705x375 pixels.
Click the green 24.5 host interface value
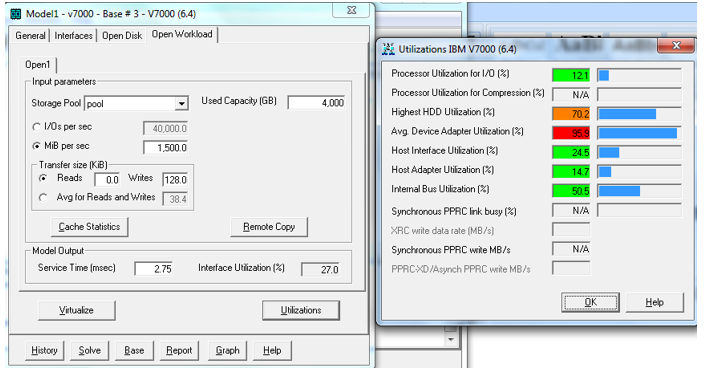[x=571, y=152]
